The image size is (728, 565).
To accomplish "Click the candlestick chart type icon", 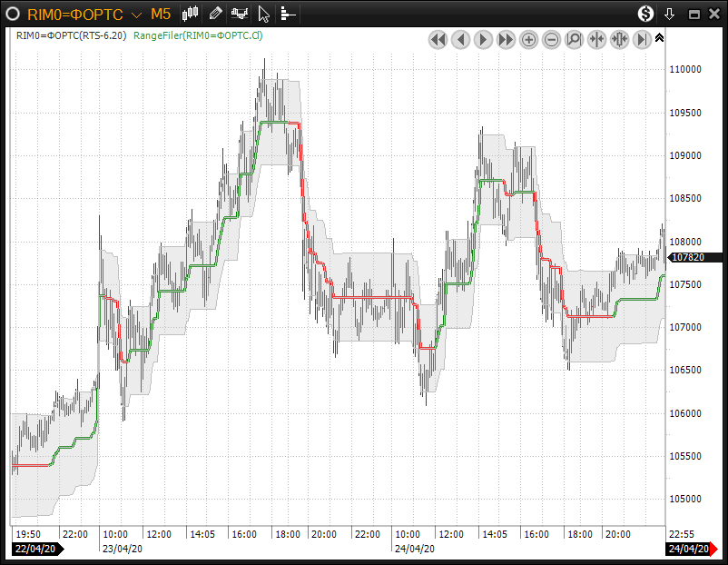I will [x=191, y=14].
